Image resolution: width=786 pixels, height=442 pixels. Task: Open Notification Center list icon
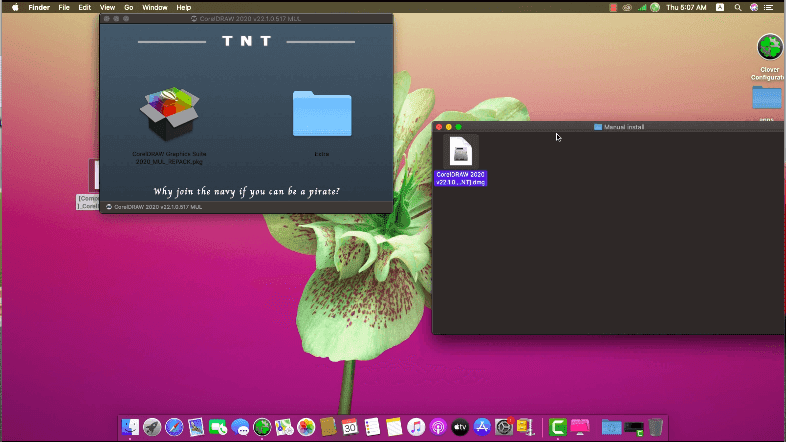[768, 8]
